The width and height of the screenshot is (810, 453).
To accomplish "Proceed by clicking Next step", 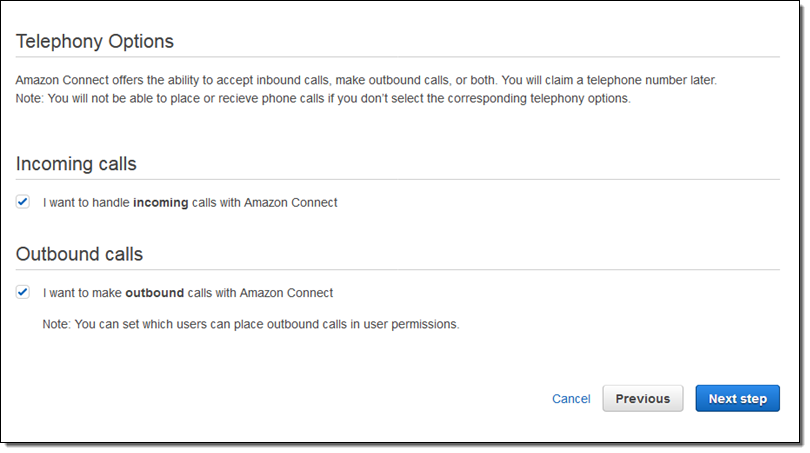I will pyautogui.click(x=737, y=399).
